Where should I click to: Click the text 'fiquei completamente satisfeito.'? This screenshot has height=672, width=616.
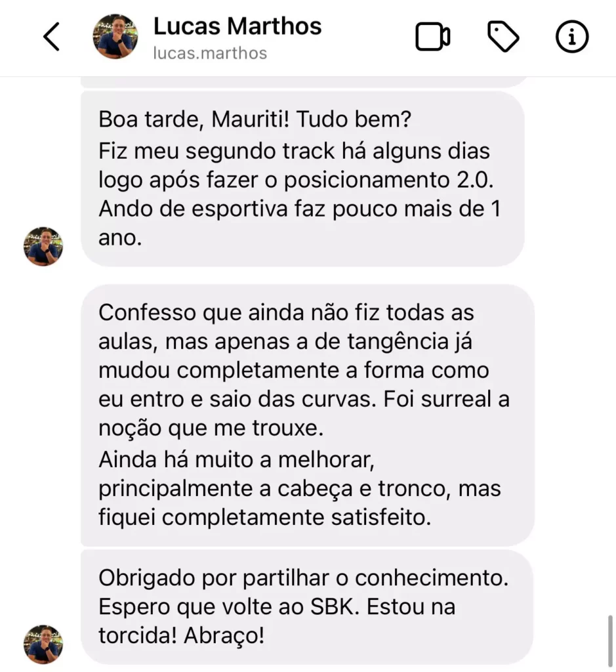[265, 517]
